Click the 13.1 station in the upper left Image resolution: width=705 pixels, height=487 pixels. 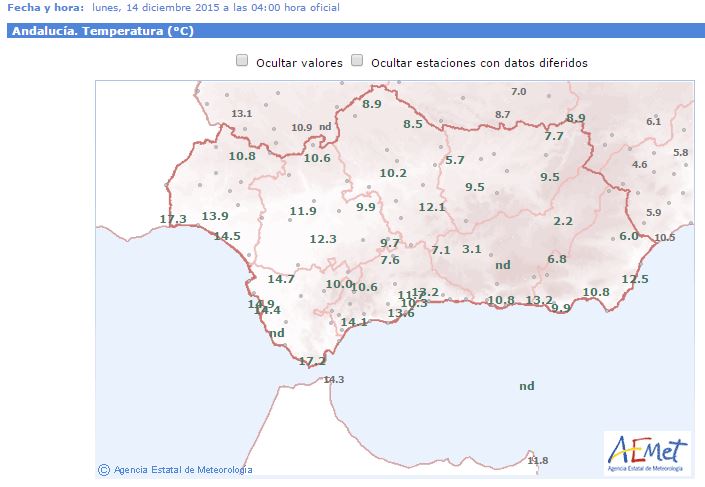pyautogui.click(x=241, y=114)
